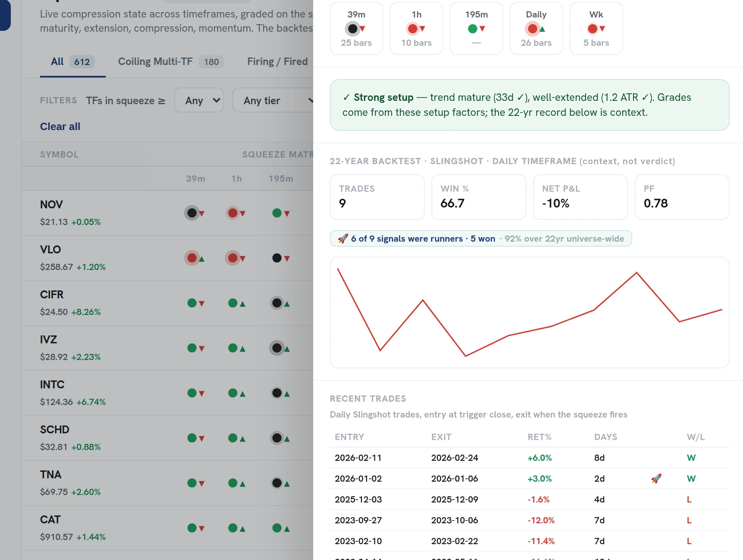Viewport: 743px width, 560px height.
Task: Click TNA 39m green dot
Action: click(192, 483)
